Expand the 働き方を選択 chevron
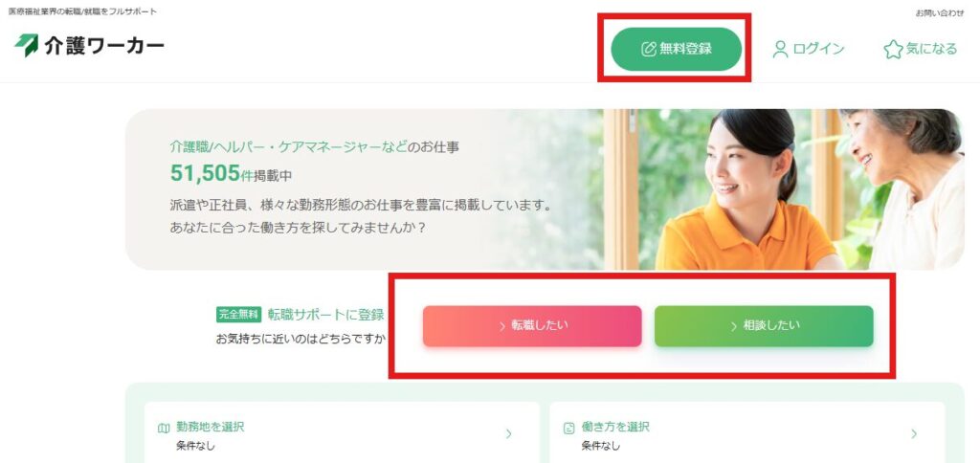This screenshot has height=463, width=980. point(914,433)
